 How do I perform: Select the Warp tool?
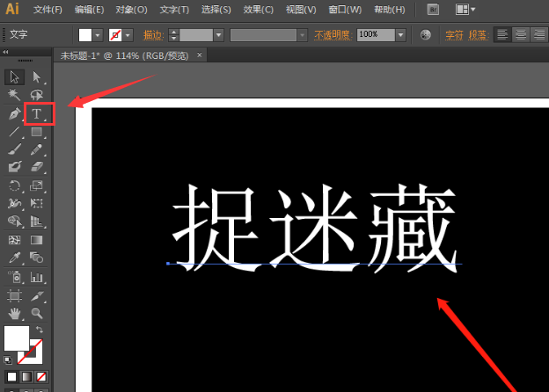tap(14, 203)
